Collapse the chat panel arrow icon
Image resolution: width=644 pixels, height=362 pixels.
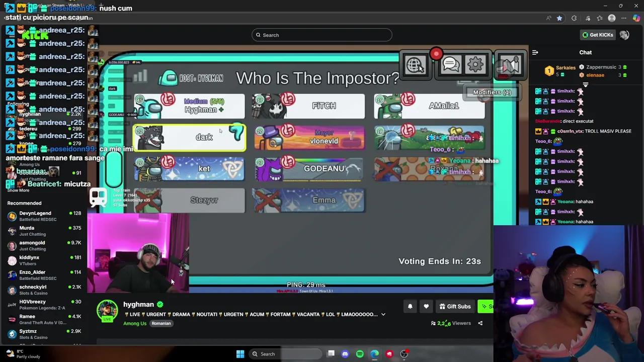pos(535,52)
